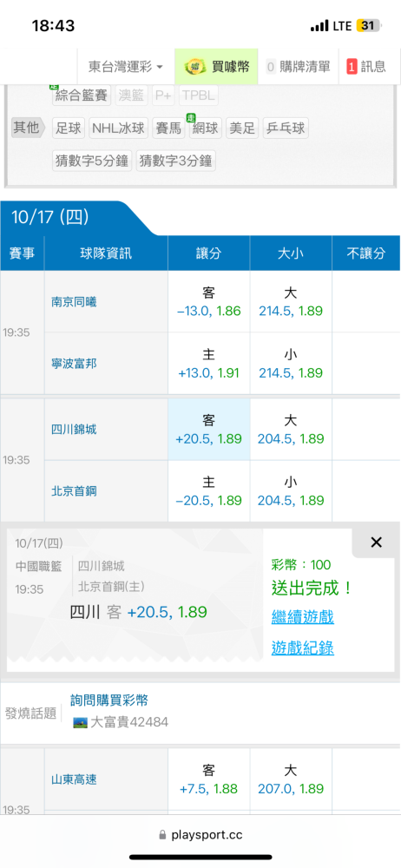401x868 pixels.
Task: Open the 詢問購買彩幣 topic link
Action: (x=109, y=700)
